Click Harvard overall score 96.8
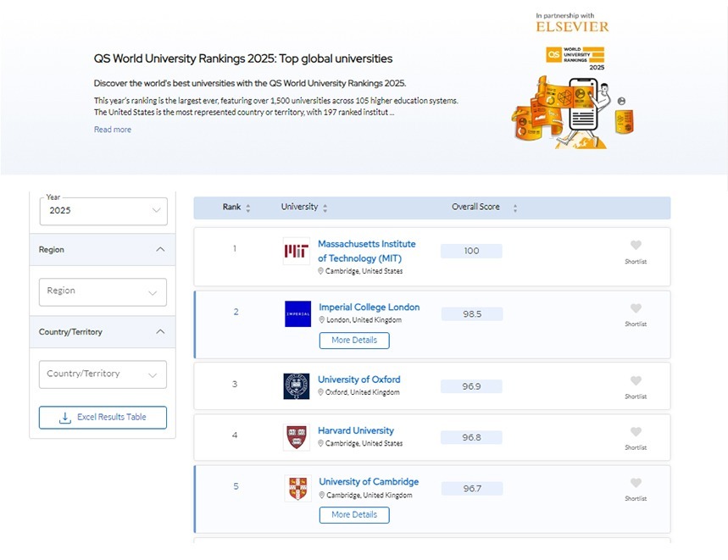Screen dimensions: 728x560 (471, 437)
